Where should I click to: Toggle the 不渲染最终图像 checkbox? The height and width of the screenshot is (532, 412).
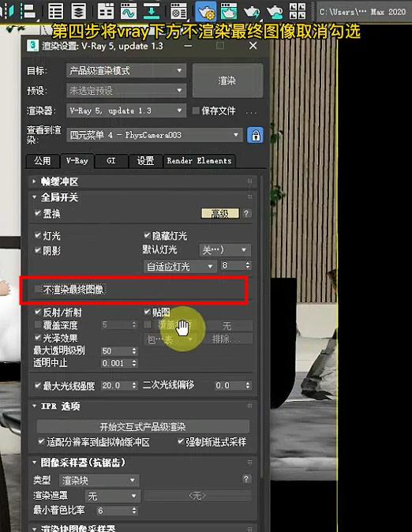[x=38, y=290]
